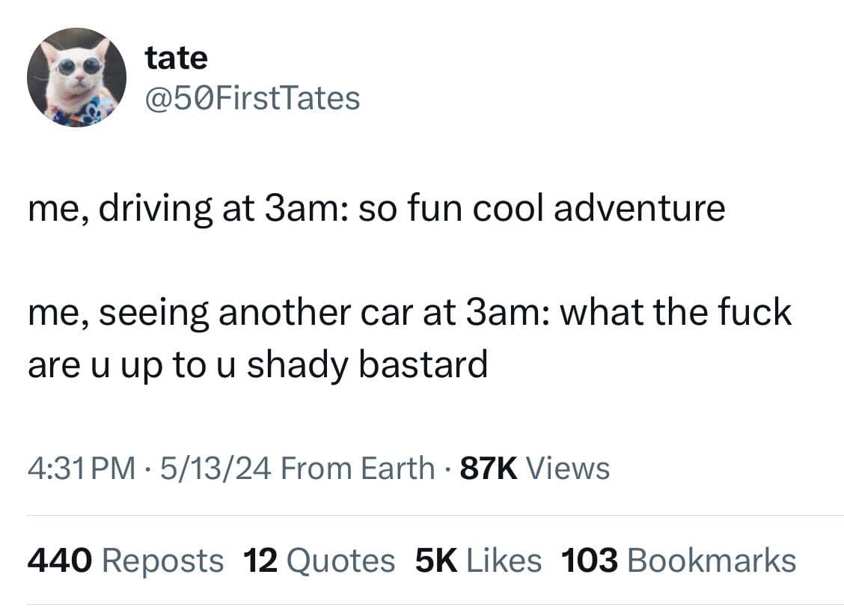Click the 4:31 PM timestamp

(x=82, y=469)
